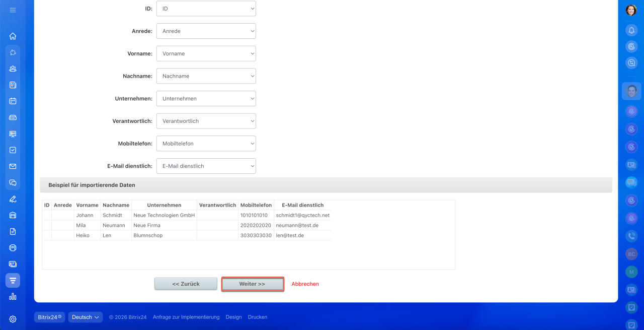Open the Calendar icon in sidebar
Image resolution: width=644 pixels, height=330 pixels.
tap(13, 101)
